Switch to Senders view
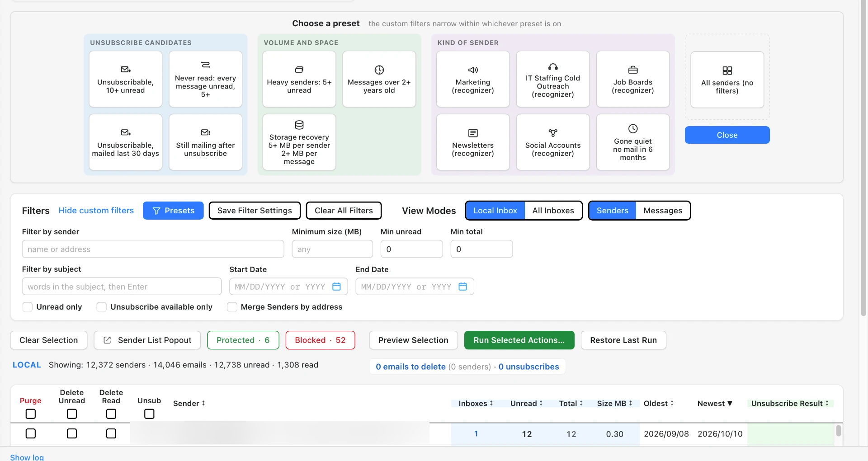The width and height of the screenshot is (868, 461). (x=612, y=211)
